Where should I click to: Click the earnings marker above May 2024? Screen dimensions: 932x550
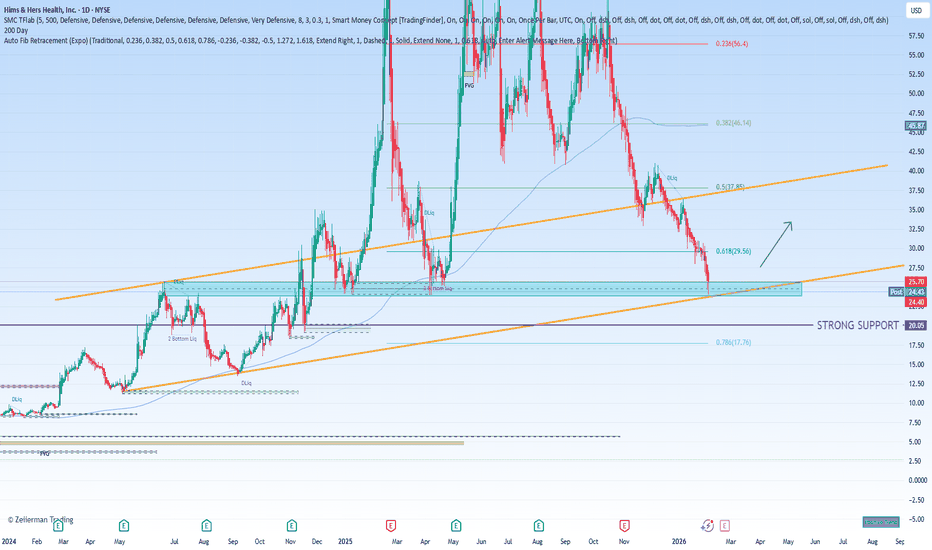pos(124,526)
